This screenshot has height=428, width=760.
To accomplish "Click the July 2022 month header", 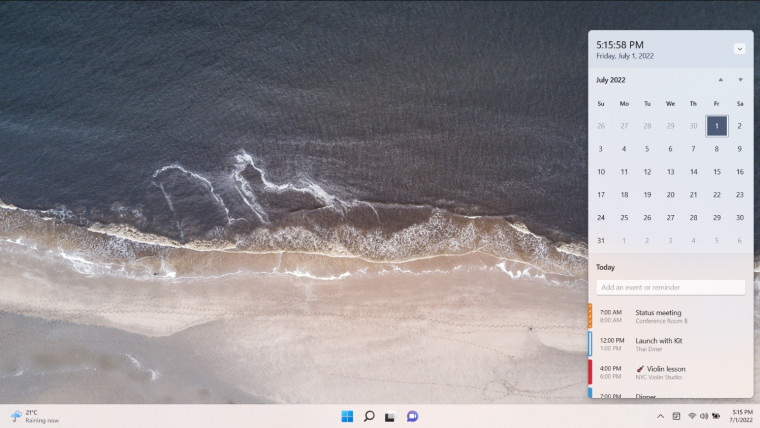I will [611, 80].
